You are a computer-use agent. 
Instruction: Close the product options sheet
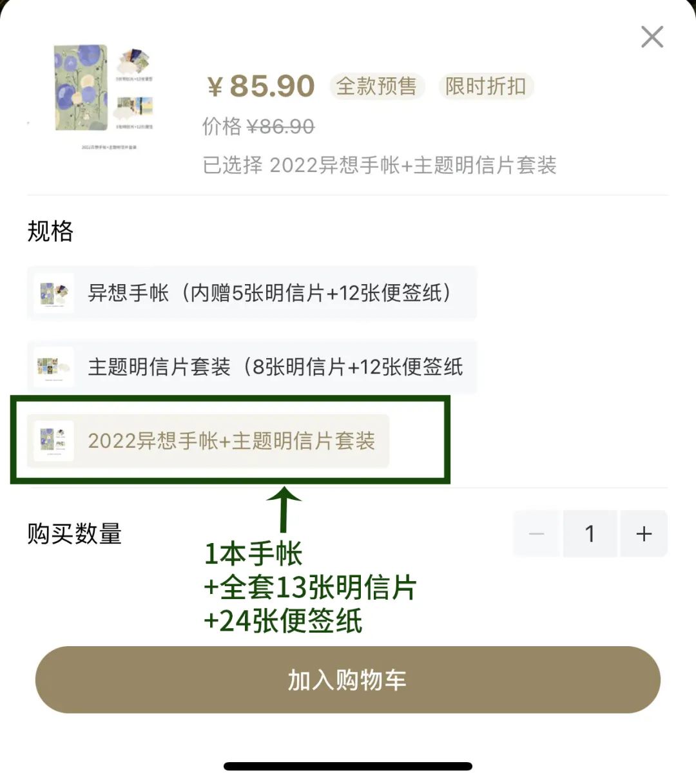click(x=652, y=37)
